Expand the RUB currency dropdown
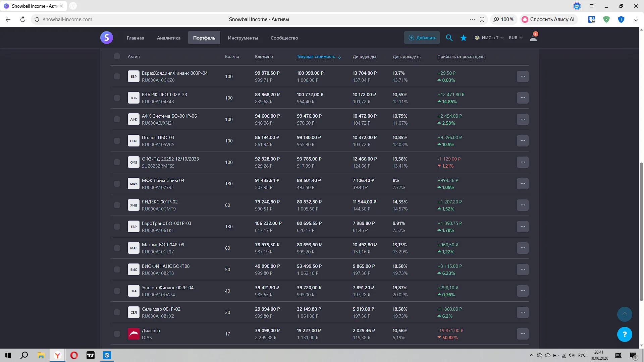 (516, 38)
